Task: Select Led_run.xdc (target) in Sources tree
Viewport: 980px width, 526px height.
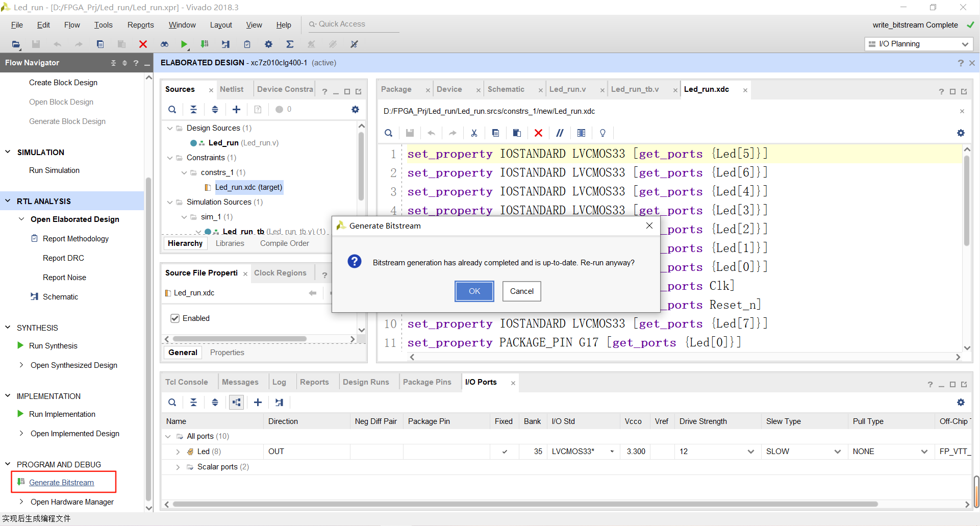Action: point(248,187)
